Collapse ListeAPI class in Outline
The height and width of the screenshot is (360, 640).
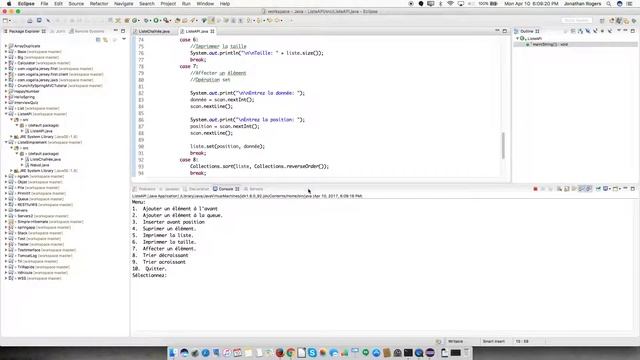click(518, 38)
